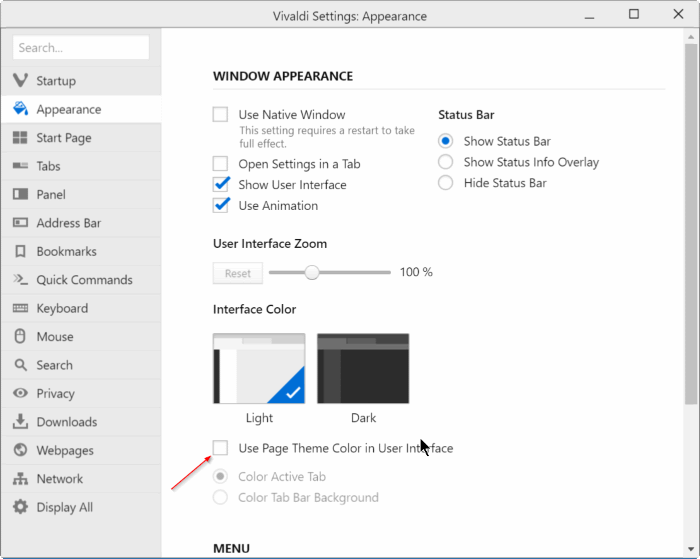This screenshot has width=700, height=559.
Task: Open Downloads via the download icon
Action: 20,421
